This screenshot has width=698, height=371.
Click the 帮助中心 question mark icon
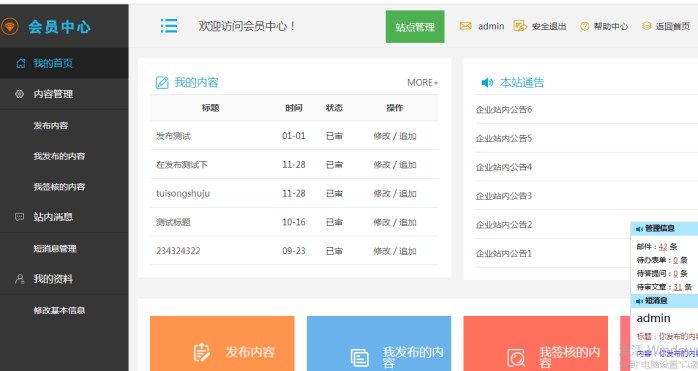tap(584, 26)
